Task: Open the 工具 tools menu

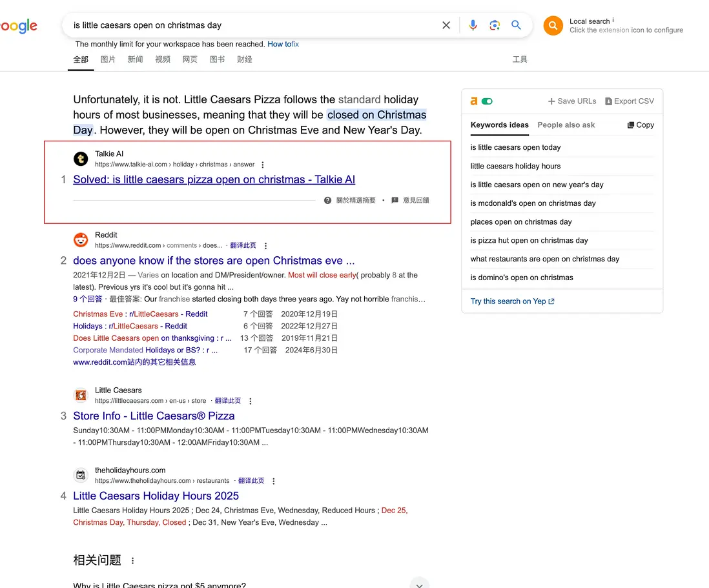Action: pyautogui.click(x=520, y=59)
